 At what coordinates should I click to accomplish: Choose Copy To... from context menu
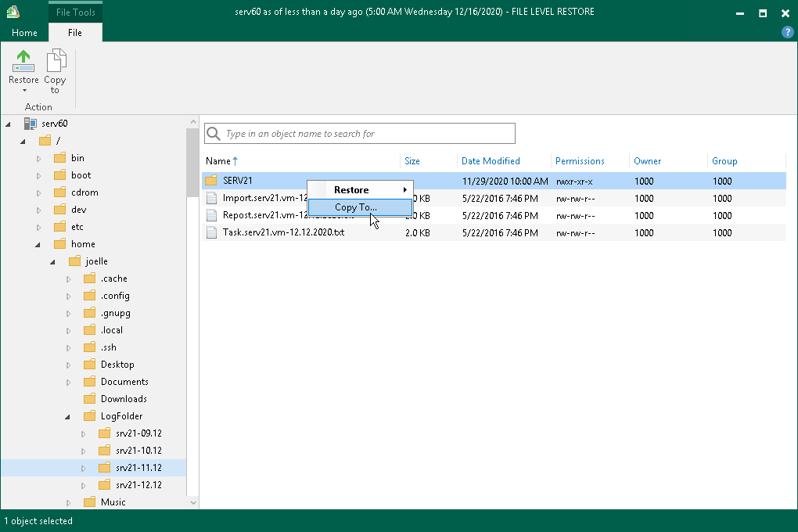[356, 207]
